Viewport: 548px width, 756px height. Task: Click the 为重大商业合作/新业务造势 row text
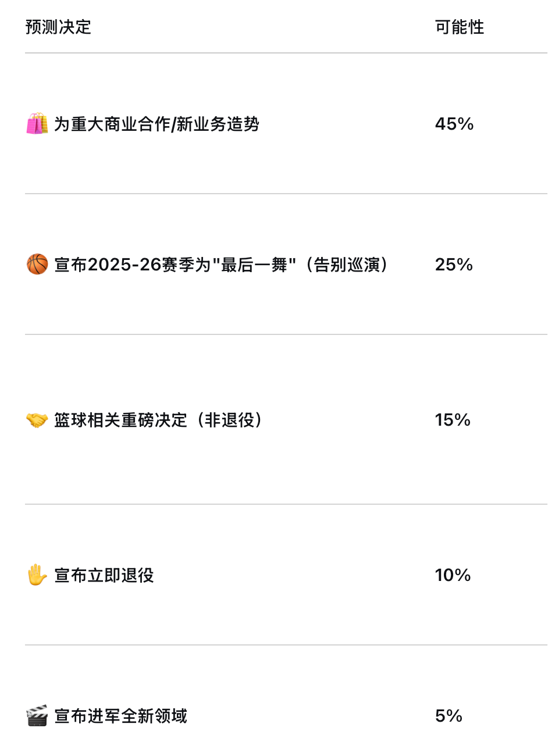156,124
